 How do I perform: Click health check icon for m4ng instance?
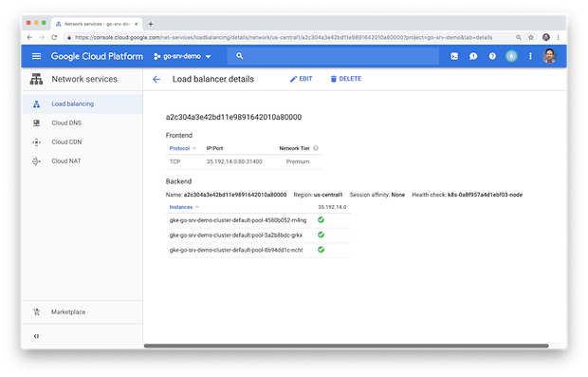321,220
